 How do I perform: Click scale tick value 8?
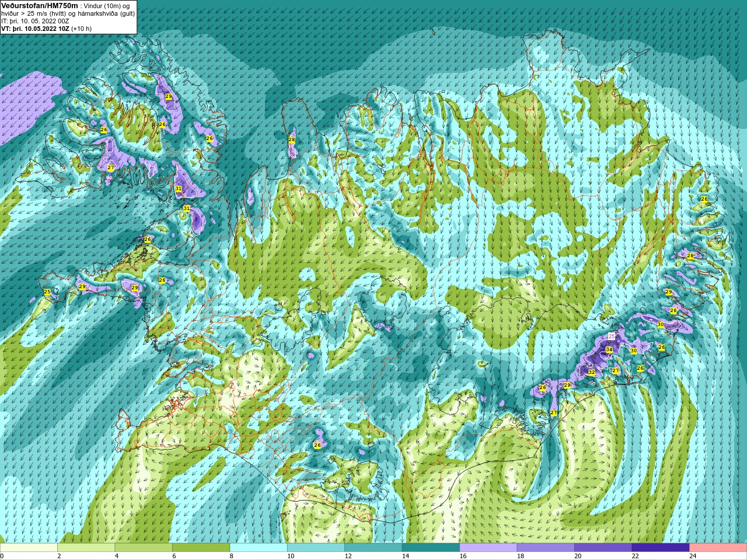231,556
